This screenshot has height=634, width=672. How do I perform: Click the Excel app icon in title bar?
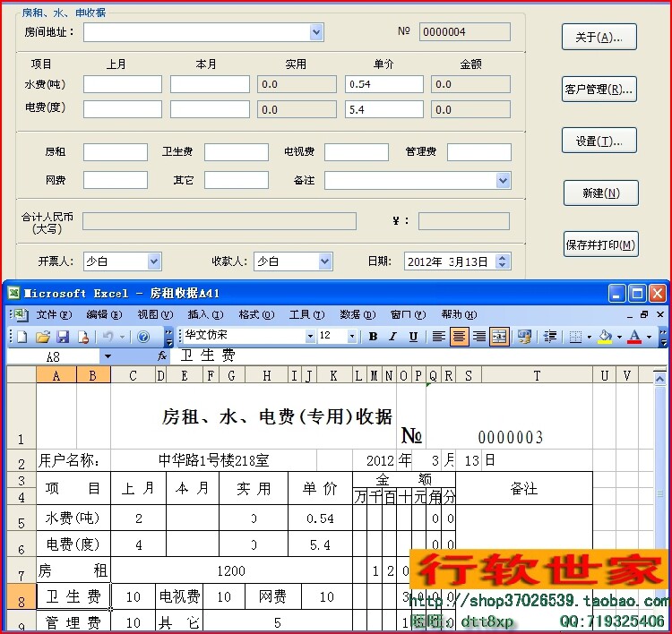tap(14, 293)
